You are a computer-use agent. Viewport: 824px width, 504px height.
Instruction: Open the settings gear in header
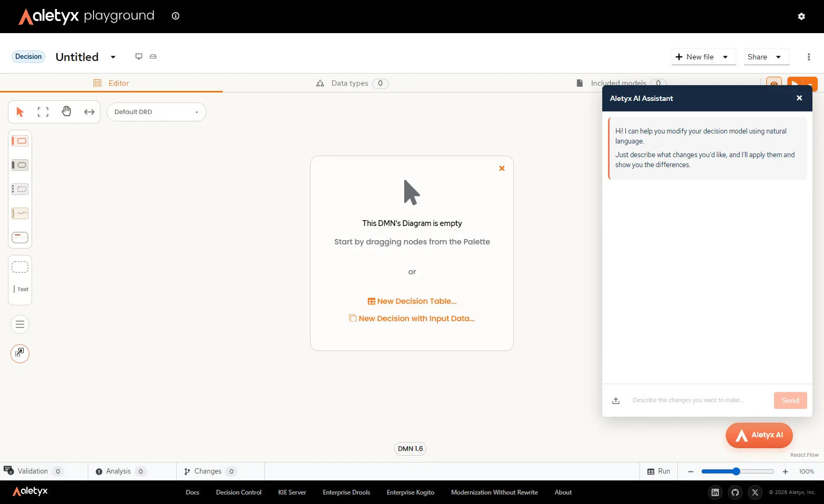[801, 16]
